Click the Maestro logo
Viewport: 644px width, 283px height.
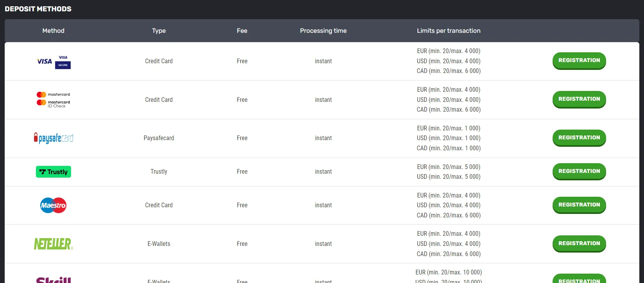click(x=54, y=205)
